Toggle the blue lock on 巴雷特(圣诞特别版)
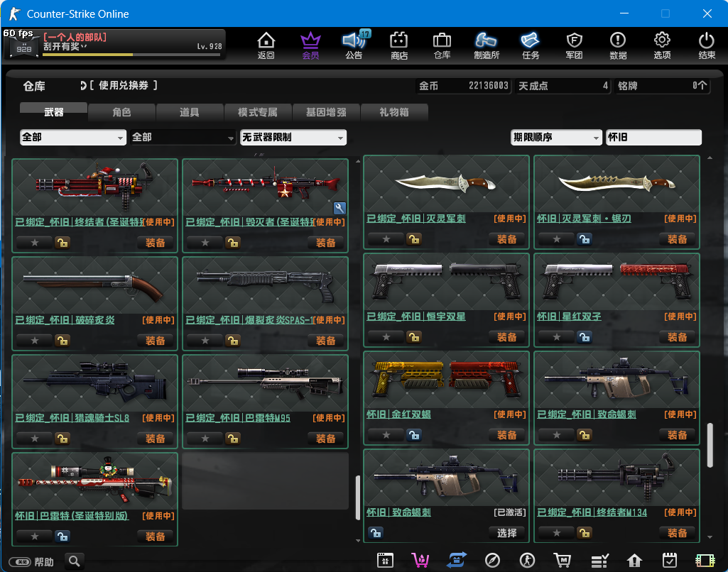This screenshot has width=728, height=572. (63, 537)
